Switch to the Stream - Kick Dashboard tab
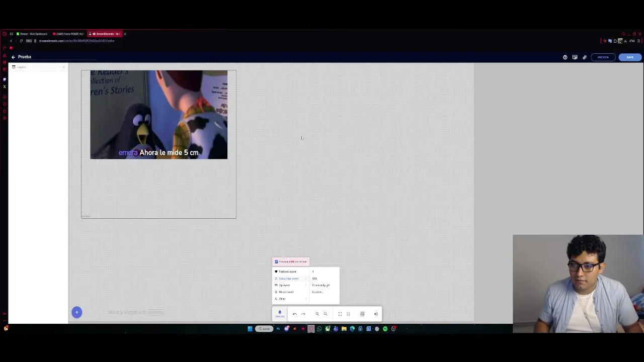The width and height of the screenshot is (644, 362). tap(31, 34)
